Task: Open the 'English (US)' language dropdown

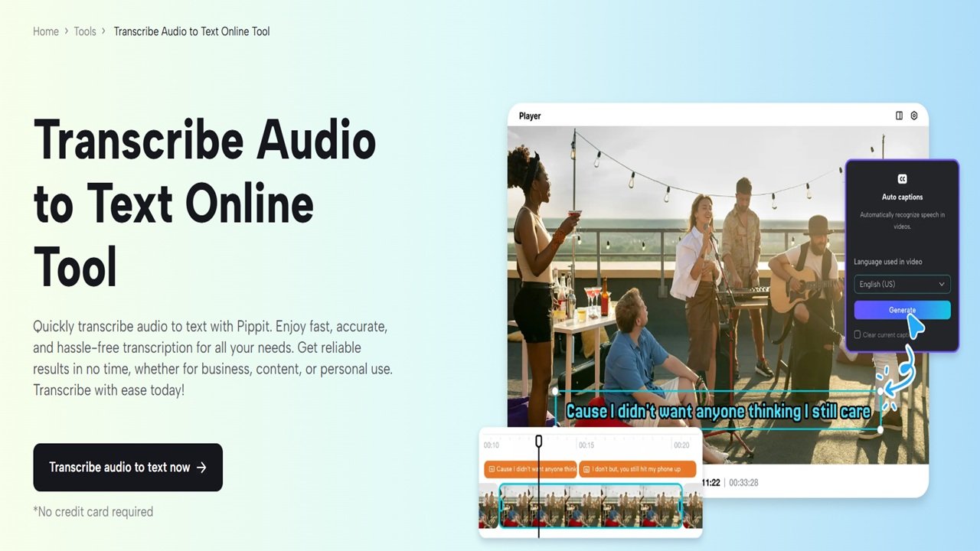Action: coord(902,284)
